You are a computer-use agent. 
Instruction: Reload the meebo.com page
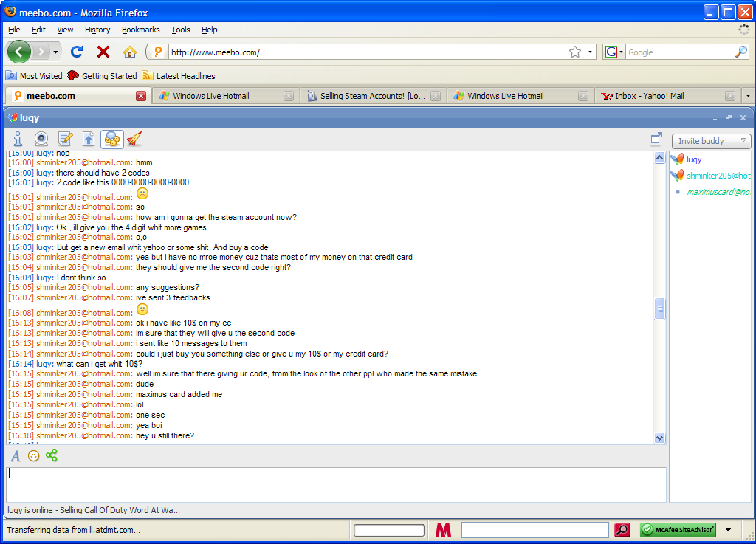77,52
